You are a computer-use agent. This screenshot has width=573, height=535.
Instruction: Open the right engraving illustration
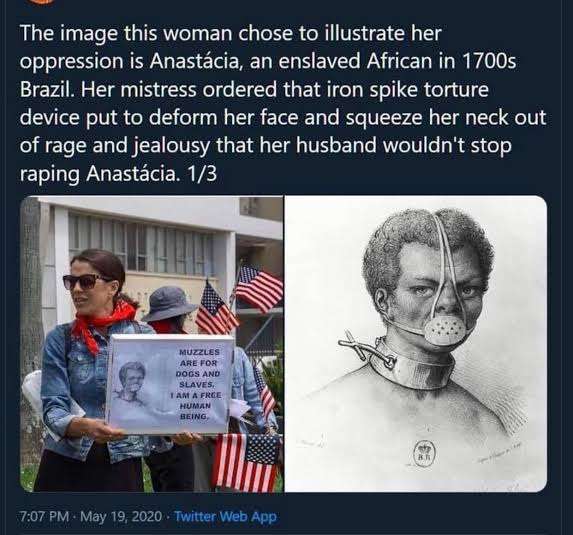(415, 344)
